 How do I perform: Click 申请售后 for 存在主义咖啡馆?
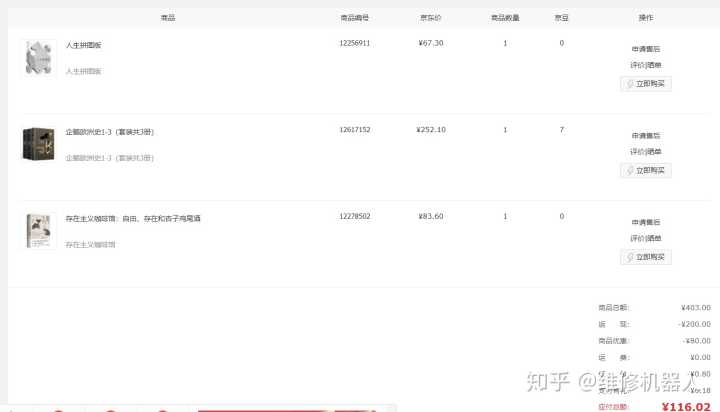[x=646, y=222]
